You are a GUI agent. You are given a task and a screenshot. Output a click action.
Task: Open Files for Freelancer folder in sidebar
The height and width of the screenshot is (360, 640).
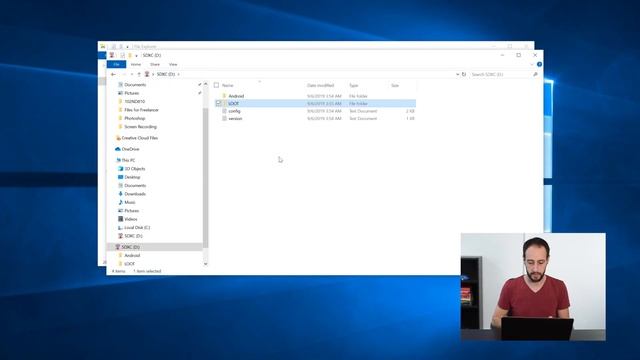pos(141,110)
